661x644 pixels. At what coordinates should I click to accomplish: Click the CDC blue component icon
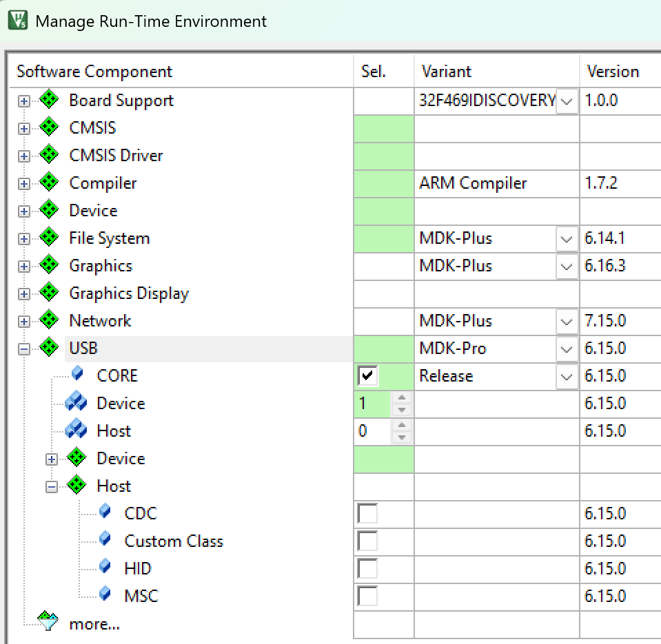coord(105,511)
